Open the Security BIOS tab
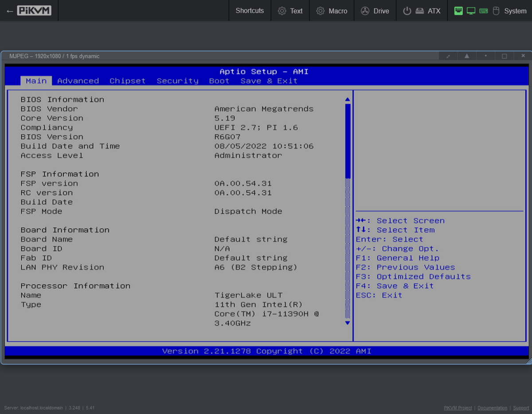Screen dimensions: 532x414 [177, 81]
